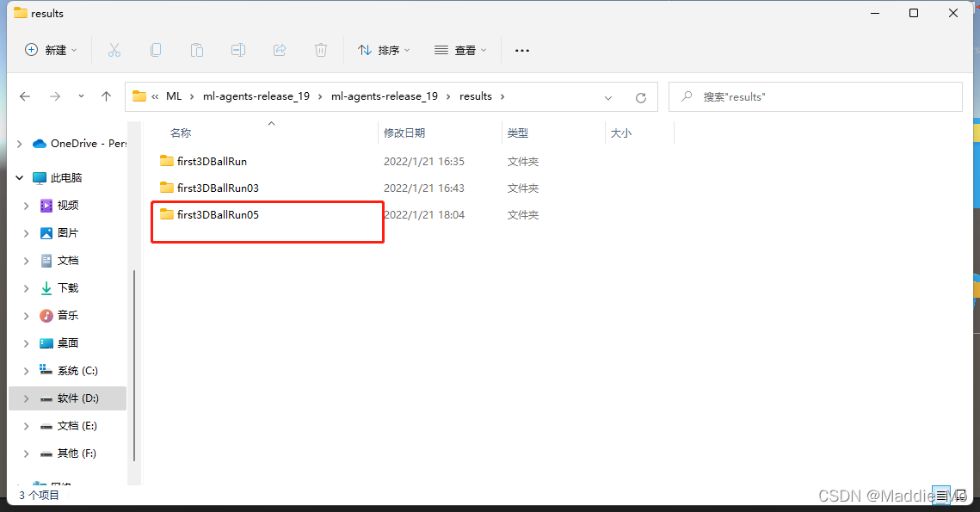Viewport: 980px width, 512px height.
Task: Select 软件 (D:) drive in sidebar
Action: [x=77, y=398]
